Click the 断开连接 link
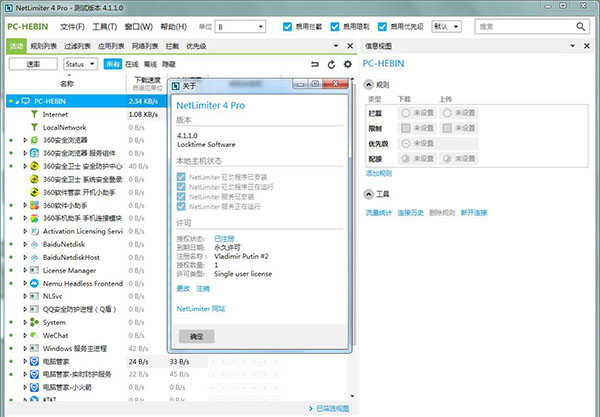This screenshot has width=600, height=417. pyautogui.click(x=474, y=213)
